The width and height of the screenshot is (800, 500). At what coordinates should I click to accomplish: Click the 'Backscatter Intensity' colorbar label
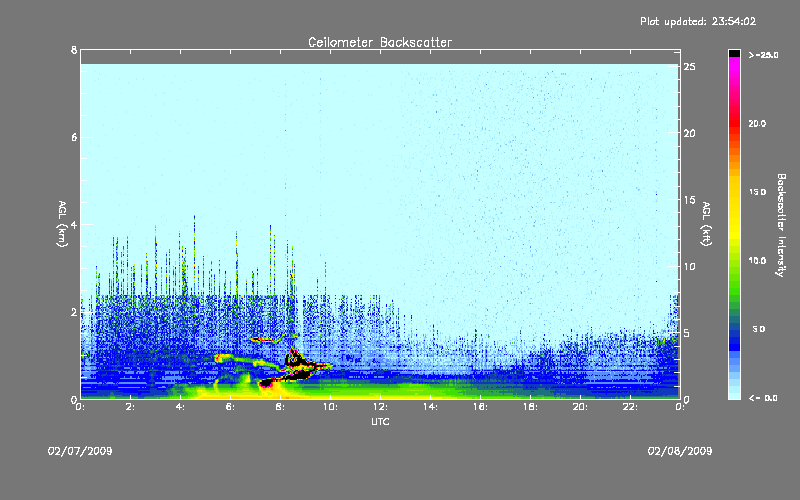pos(781,225)
